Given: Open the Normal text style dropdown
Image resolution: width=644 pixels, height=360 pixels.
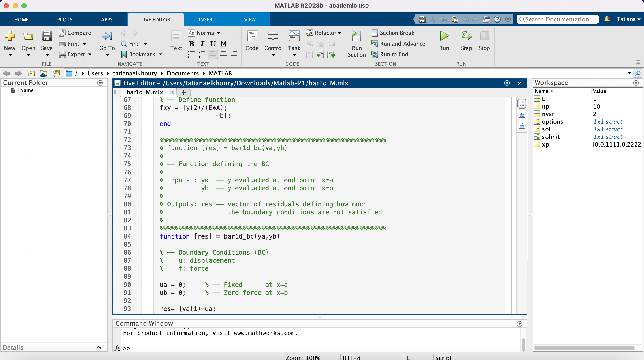Looking at the screenshot, I should (205, 33).
